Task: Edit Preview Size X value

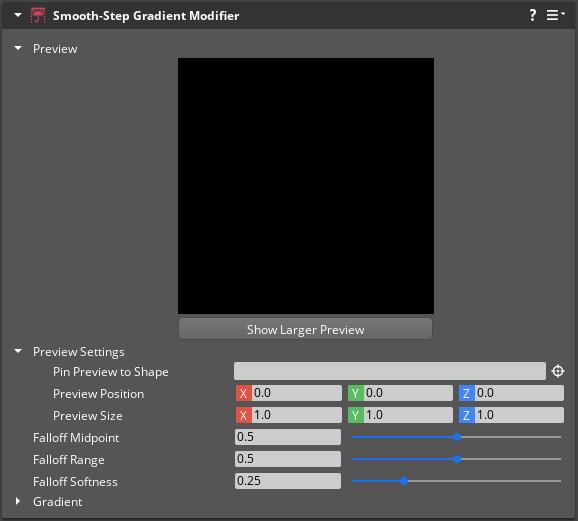Action: pyautogui.click(x=296, y=415)
